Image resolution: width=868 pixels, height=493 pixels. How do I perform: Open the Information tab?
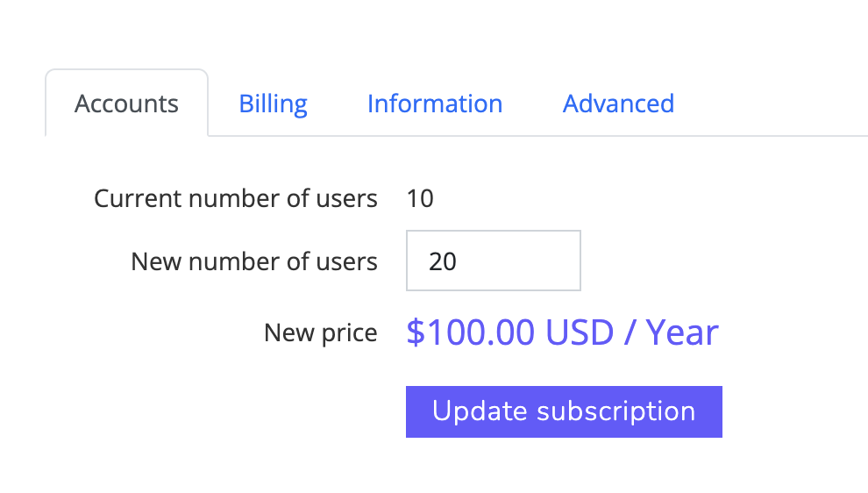coord(434,104)
